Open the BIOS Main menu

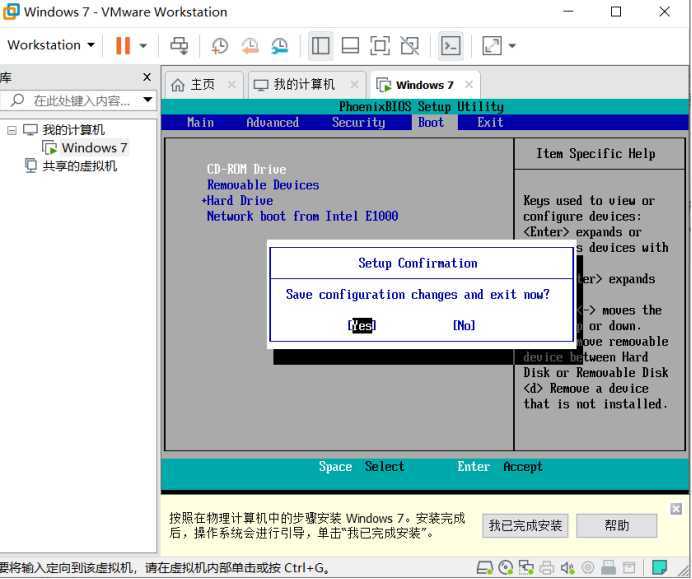point(200,122)
